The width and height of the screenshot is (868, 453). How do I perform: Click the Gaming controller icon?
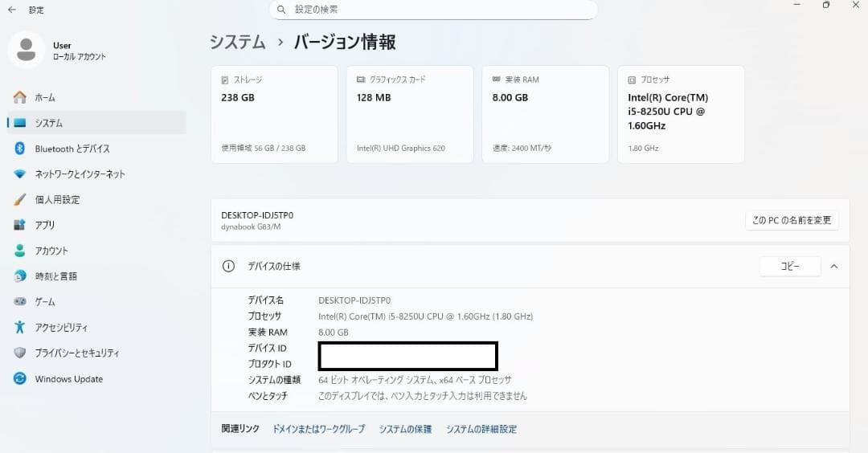pyautogui.click(x=20, y=301)
